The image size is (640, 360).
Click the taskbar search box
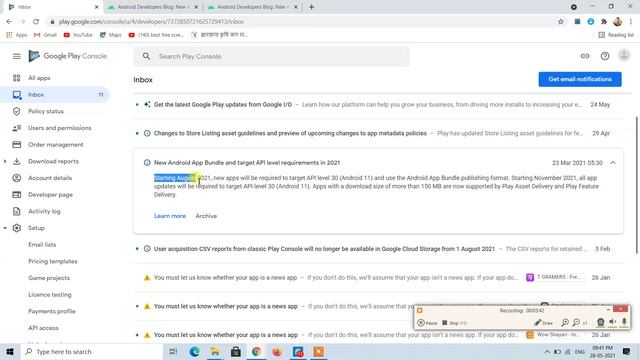point(91,351)
